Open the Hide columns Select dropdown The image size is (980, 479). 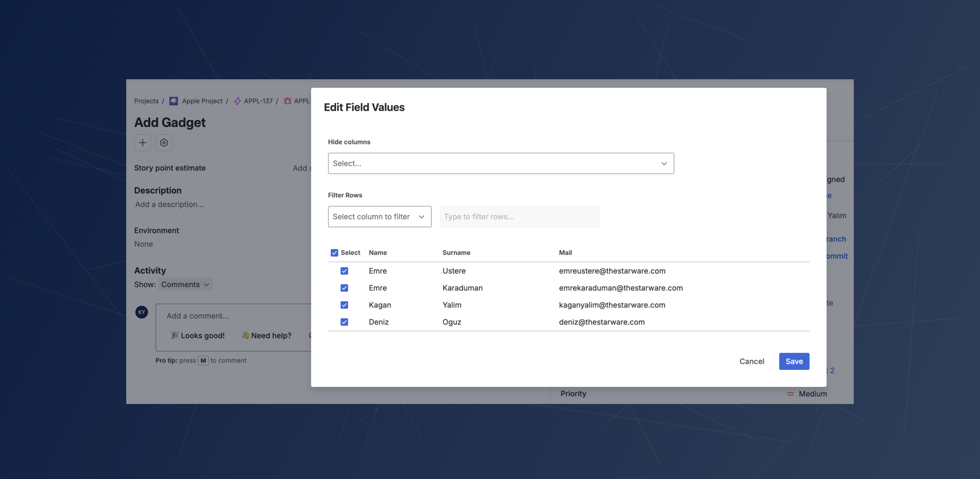501,163
